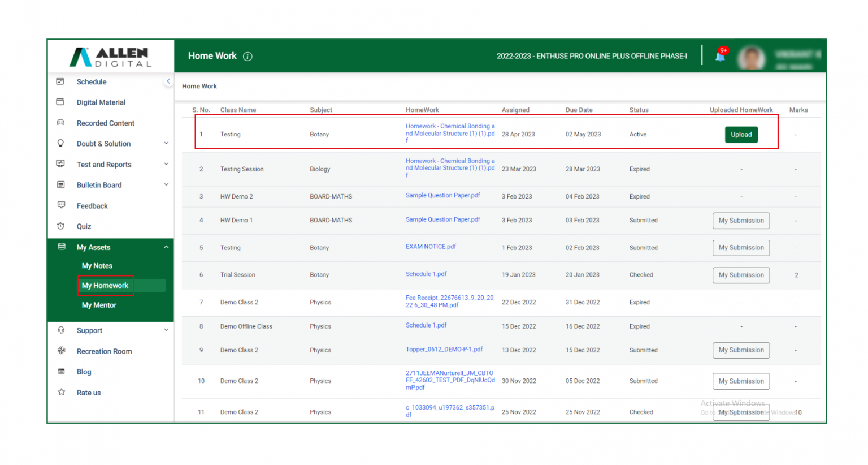Open Recreation Room menu item
Screen dimensions: 868x465
105,351
